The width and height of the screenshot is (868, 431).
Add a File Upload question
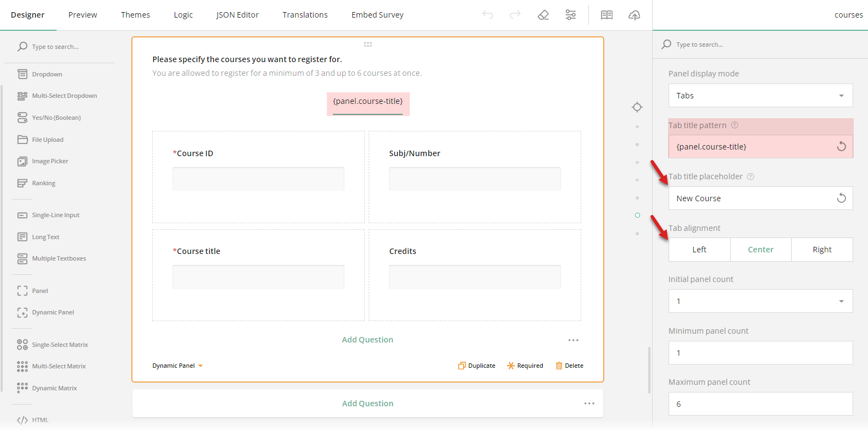pyautogui.click(x=40, y=140)
